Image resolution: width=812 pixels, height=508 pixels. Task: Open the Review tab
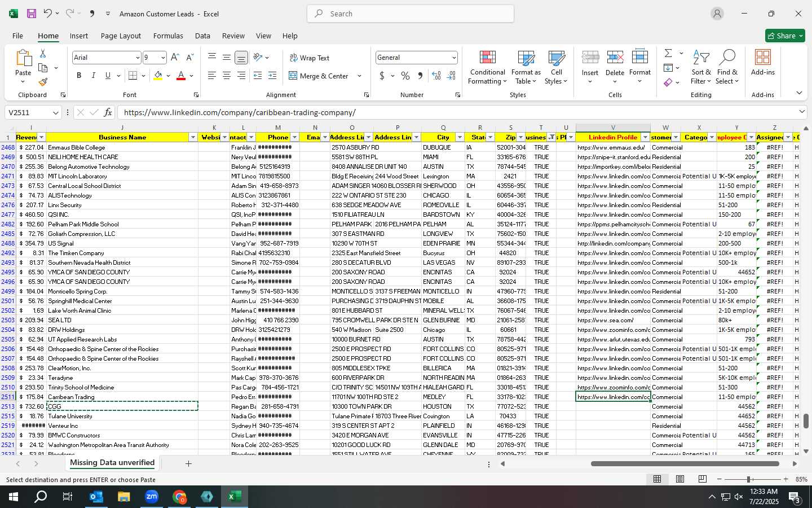pos(233,36)
